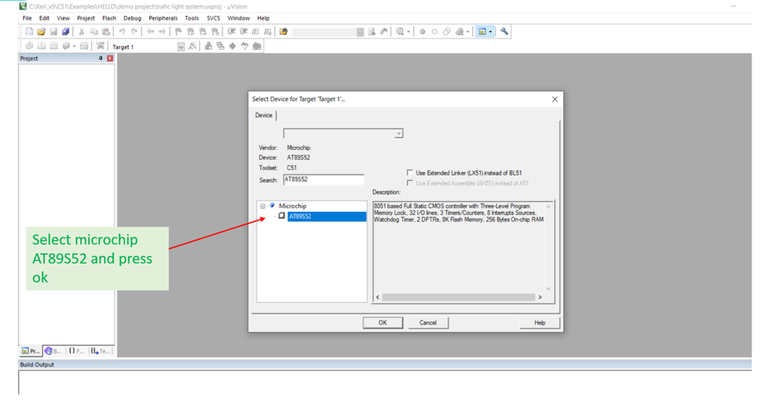Select AT89S52 device in tree
This screenshot has height=405, width=768.
click(x=327, y=216)
